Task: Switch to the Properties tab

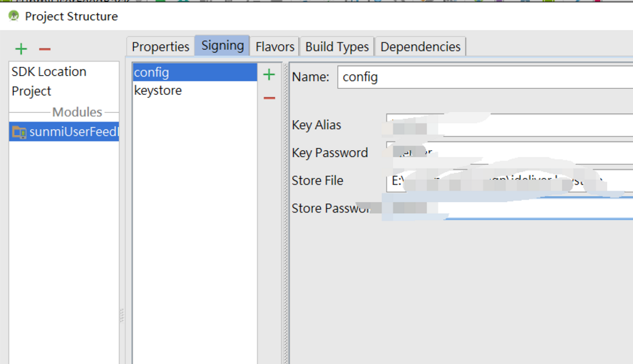Action: [x=160, y=46]
